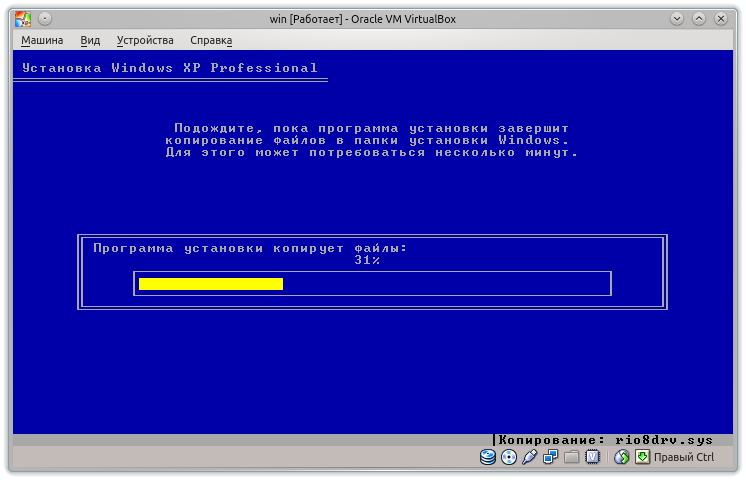Image resolution: width=746 pixels, height=480 pixels.
Task: Click the Установка Windows XP Professional heading
Action: pyautogui.click(x=170, y=68)
